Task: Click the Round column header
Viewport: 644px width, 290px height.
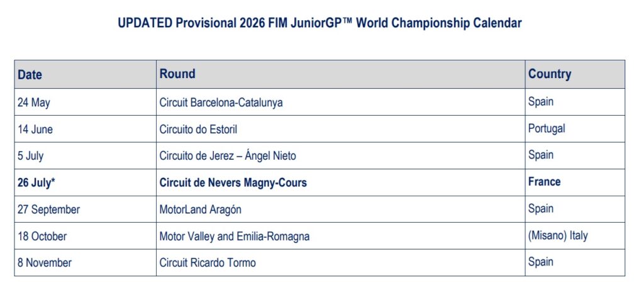Action: click(x=177, y=74)
